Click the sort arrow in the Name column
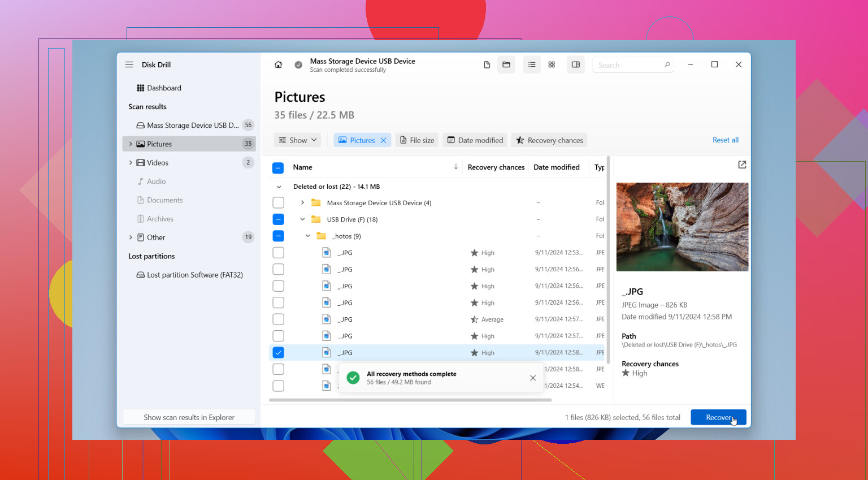The height and width of the screenshot is (480, 868). 456,167
